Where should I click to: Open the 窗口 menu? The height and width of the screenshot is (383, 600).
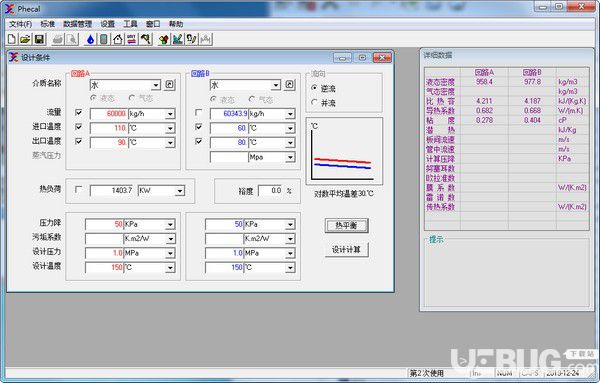(x=153, y=24)
